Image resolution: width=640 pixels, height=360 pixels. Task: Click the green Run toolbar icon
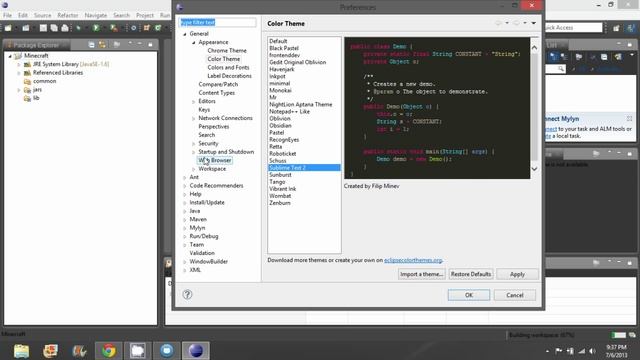(96, 28)
